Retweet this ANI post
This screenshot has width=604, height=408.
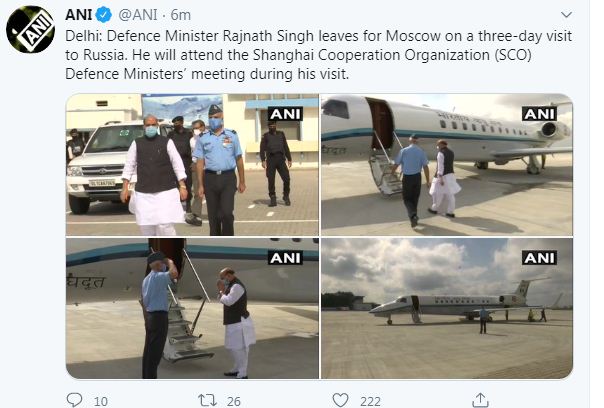(x=207, y=400)
